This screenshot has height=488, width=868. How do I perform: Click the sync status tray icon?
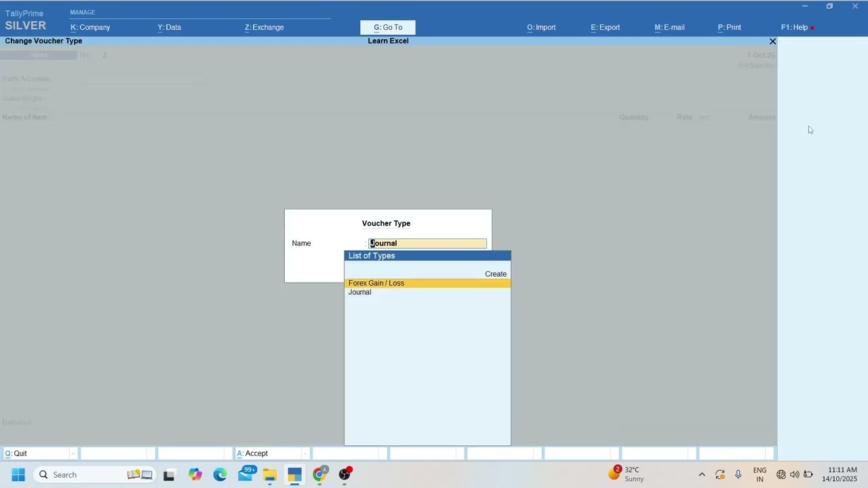pos(720,474)
